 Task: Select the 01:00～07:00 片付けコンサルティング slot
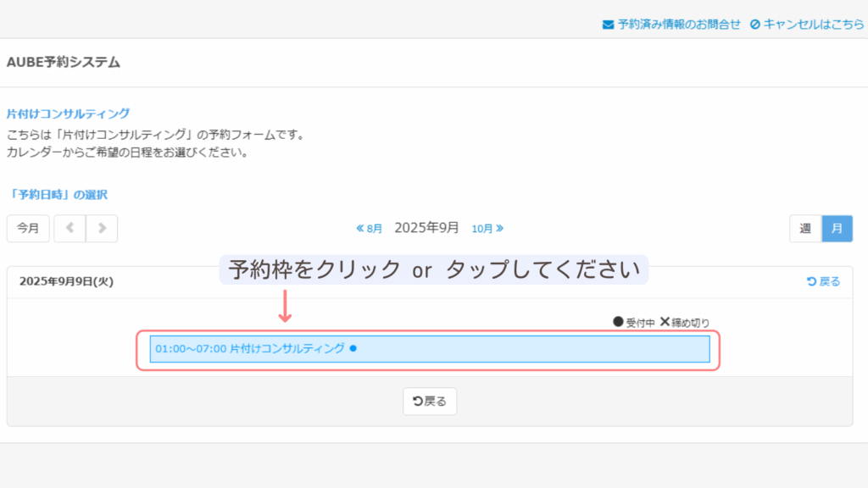(430, 349)
